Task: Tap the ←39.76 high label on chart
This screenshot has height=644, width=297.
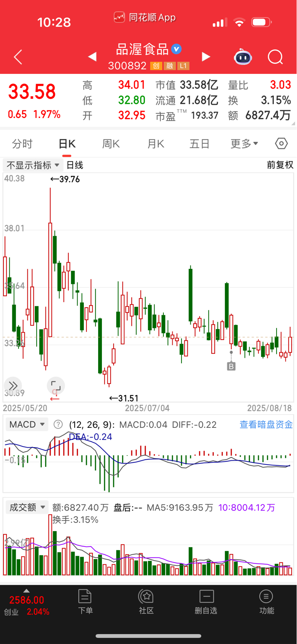Action: click(65, 179)
